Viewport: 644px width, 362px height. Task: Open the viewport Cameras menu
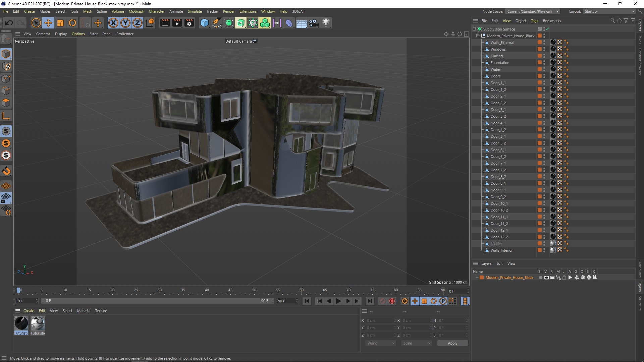click(x=43, y=34)
